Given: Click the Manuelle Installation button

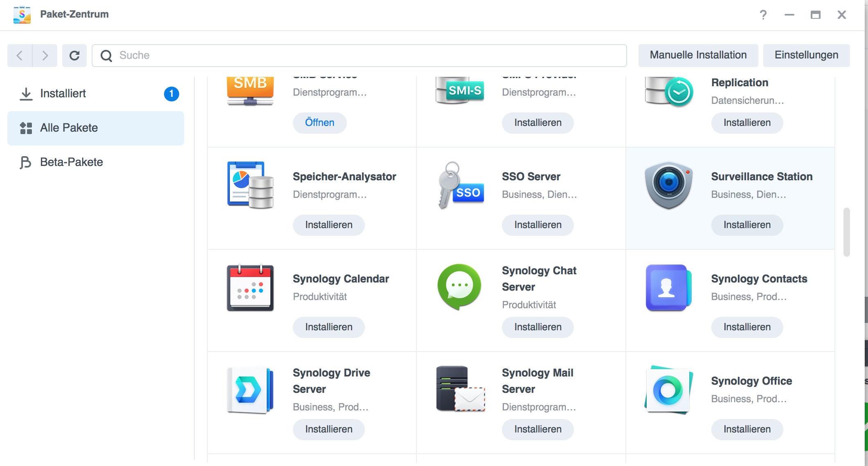Looking at the screenshot, I should pos(698,55).
